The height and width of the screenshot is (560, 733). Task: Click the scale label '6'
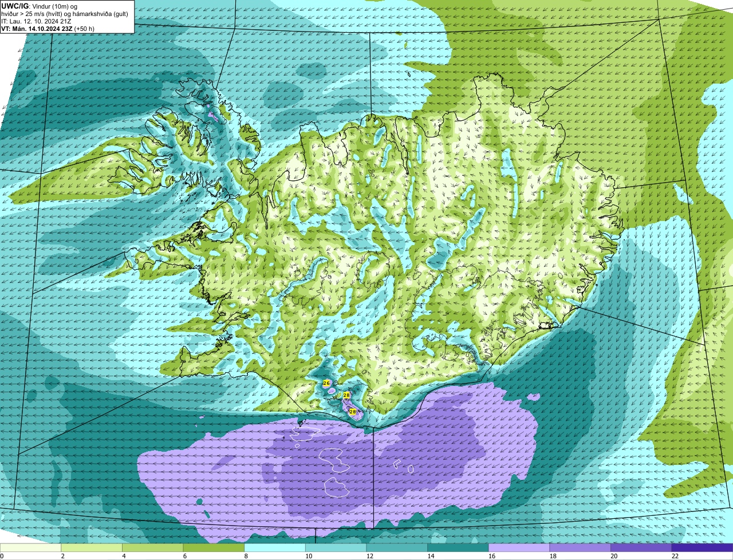pyautogui.click(x=185, y=556)
